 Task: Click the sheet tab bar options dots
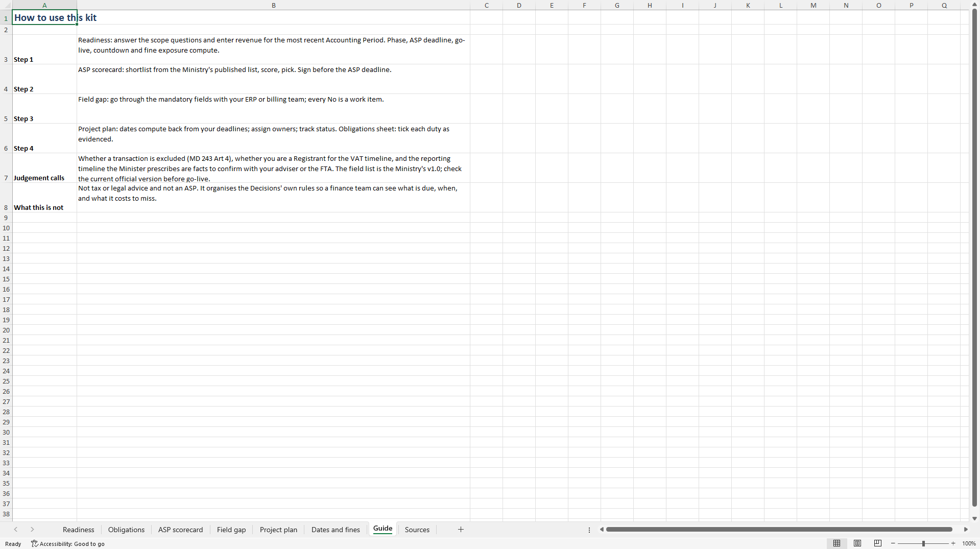589,530
